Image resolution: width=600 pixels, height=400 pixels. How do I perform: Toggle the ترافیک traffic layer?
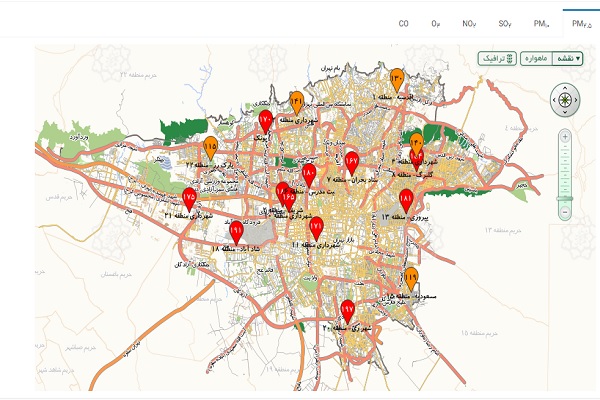(497, 59)
